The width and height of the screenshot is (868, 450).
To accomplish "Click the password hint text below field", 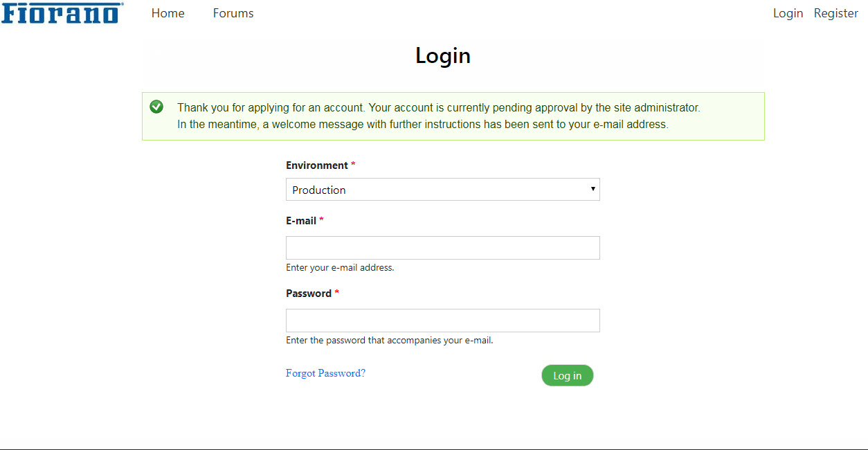I will pos(390,340).
